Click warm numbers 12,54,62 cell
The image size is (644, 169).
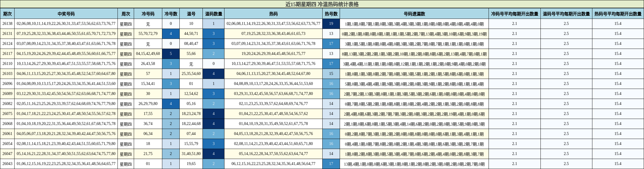(191, 94)
